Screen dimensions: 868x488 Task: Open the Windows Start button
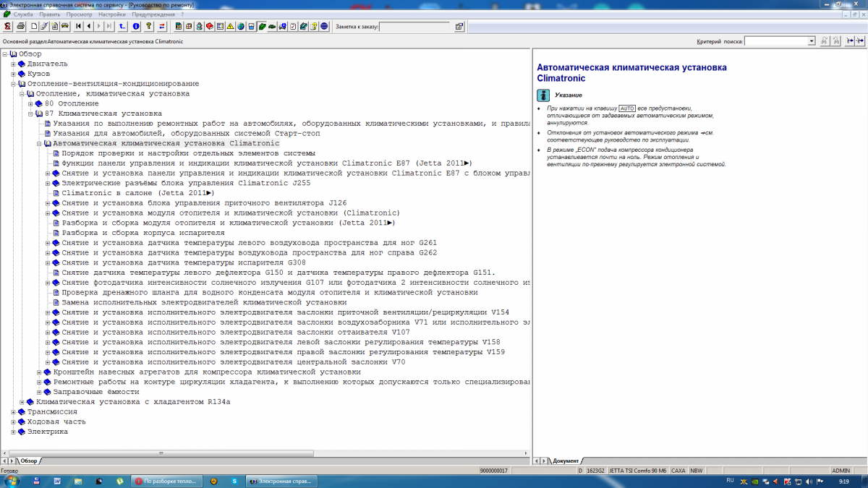click(11, 480)
